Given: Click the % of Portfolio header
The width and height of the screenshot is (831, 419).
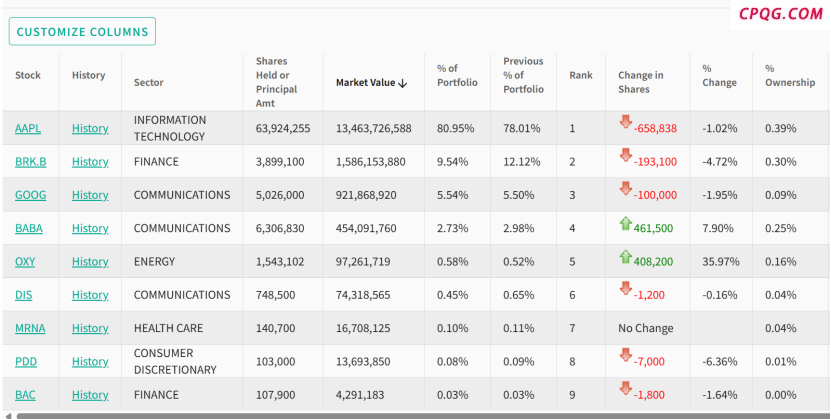Looking at the screenshot, I should click(x=457, y=75).
